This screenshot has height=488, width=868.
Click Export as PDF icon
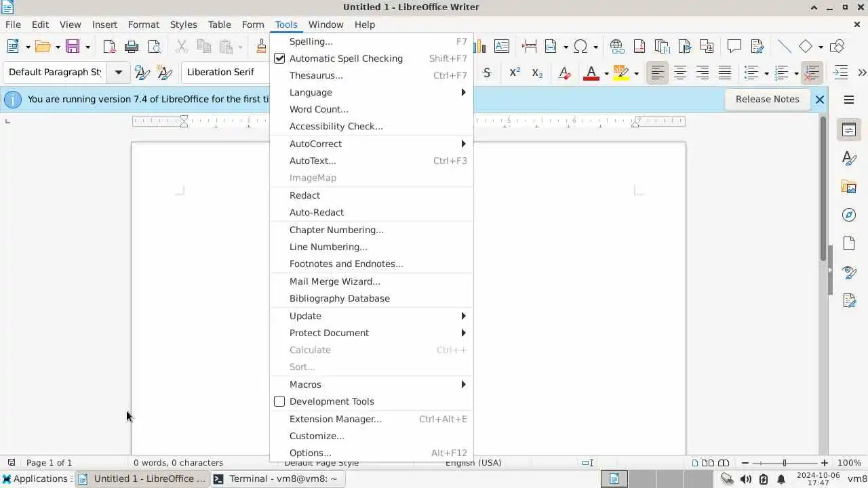(109, 46)
